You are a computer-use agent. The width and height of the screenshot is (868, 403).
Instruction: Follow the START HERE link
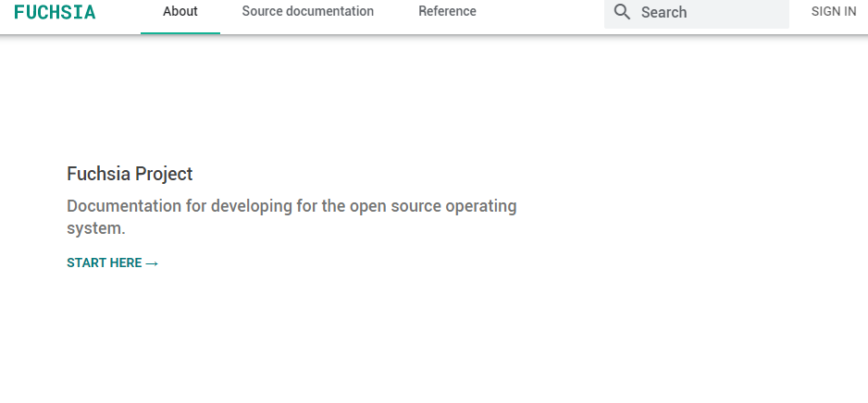click(x=113, y=263)
